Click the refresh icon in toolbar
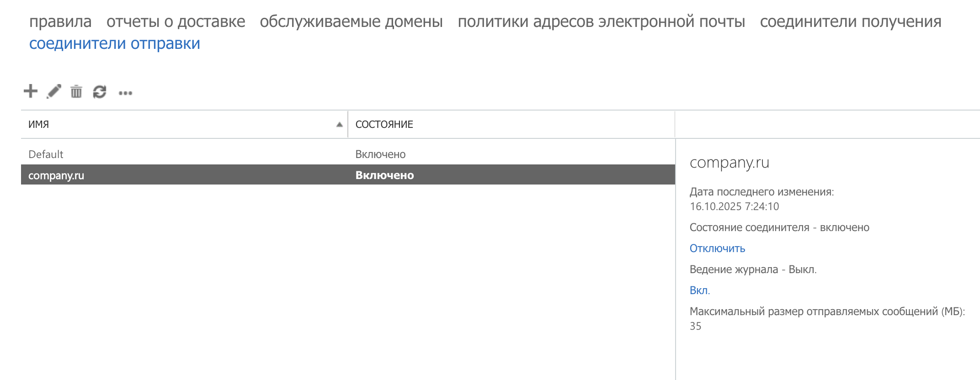The height and width of the screenshot is (380, 980). click(x=100, y=92)
